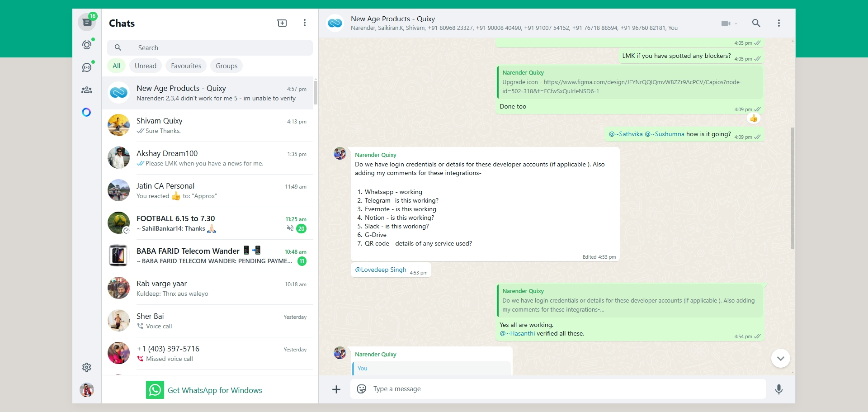This screenshot has height=412, width=868.
Task: Open the +1 (403) 397-5716 chat
Action: click(x=208, y=353)
